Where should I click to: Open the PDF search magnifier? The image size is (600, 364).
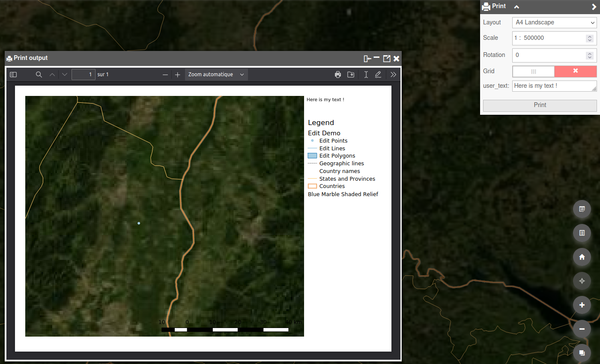[x=39, y=75]
